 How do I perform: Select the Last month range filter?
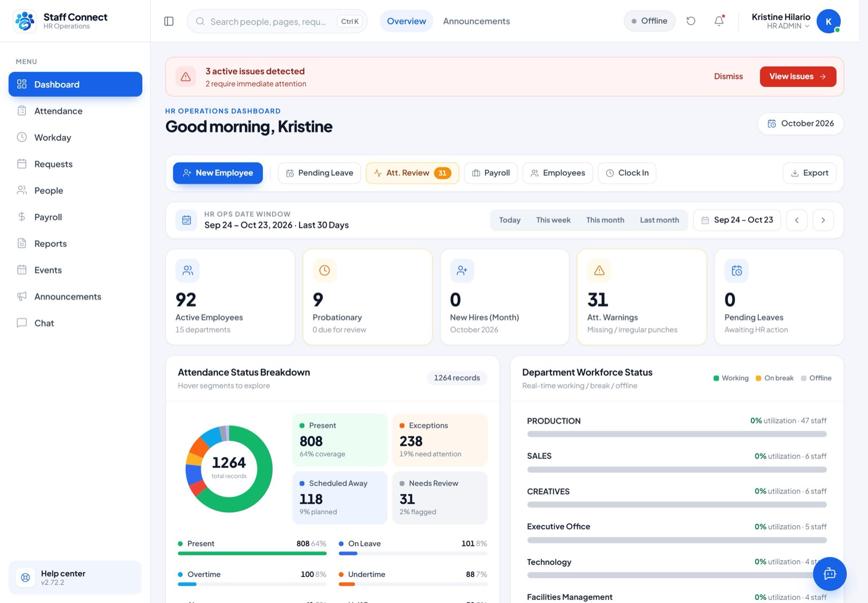pyautogui.click(x=659, y=220)
